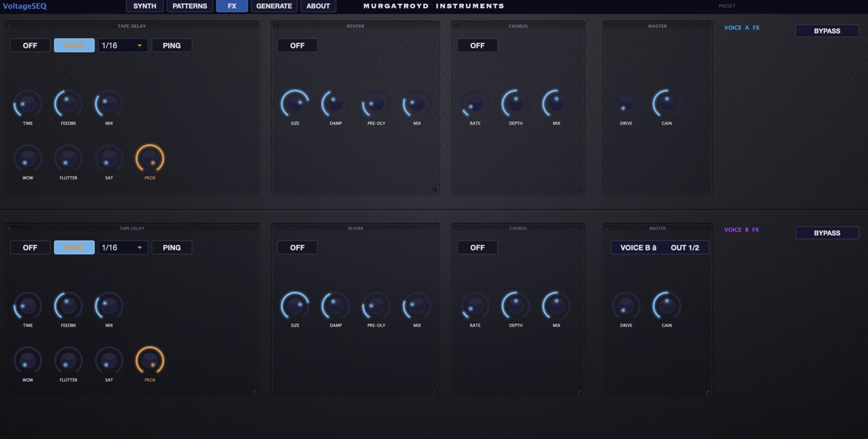The width and height of the screenshot is (868, 439).
Task: Click the Voice B PING button
Action: click(x=172, y=248)
